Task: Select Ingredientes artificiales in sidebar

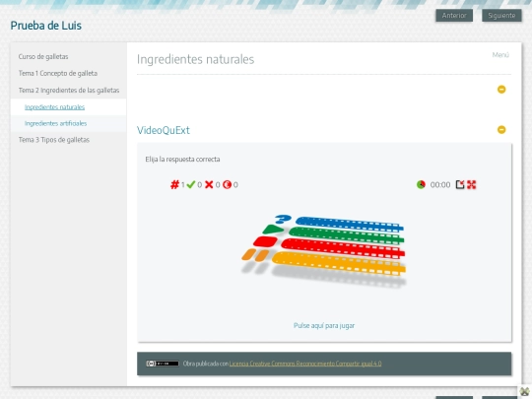Action: click(x=55, y=123)
